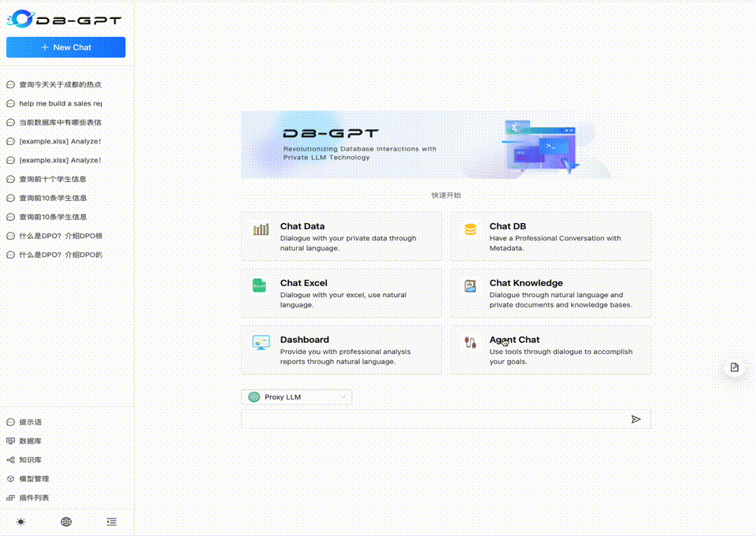
Task: Open the Chat Data card
Action: tap(341, 236)
